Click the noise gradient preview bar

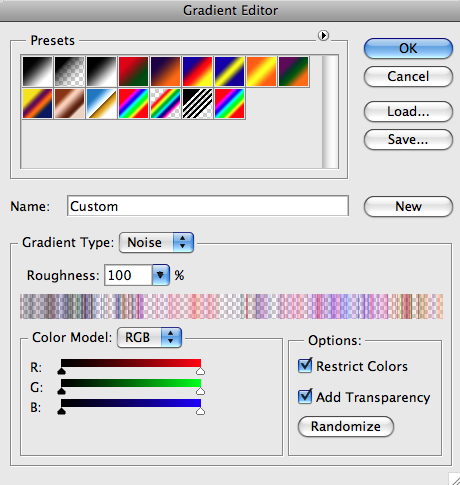pyautogui.click(x=232, y=306)
